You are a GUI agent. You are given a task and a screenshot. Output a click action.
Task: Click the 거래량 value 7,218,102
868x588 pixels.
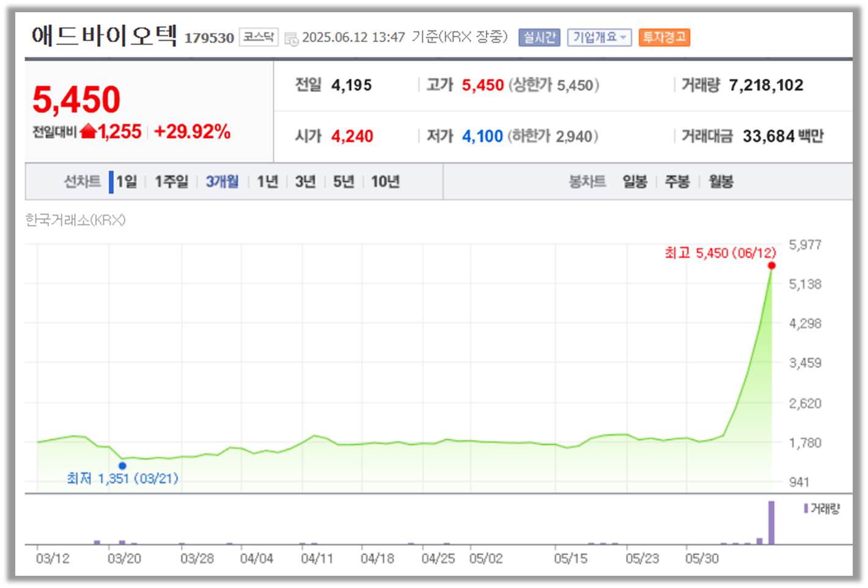coord(766,85)
